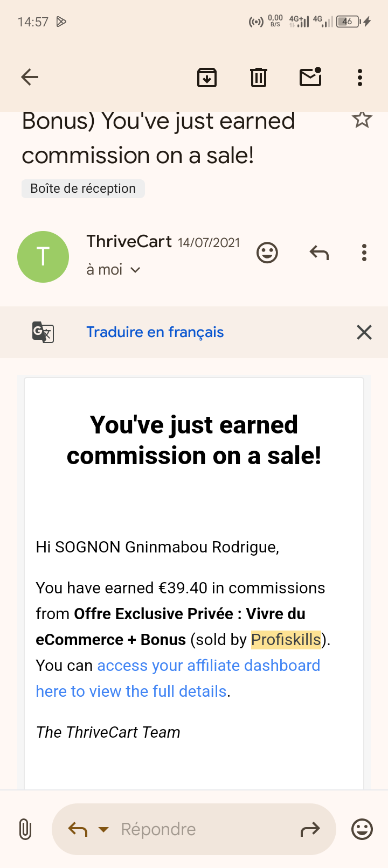Tap 'Traduire en français' link
388x868 pixels.
coord(155,332)
